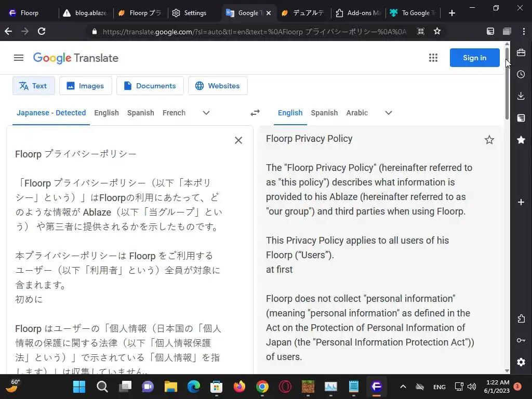Click the Google Translate logo
Image resolution: width=532 pixels, height=399 pixels.
click(x=76, y=58)
